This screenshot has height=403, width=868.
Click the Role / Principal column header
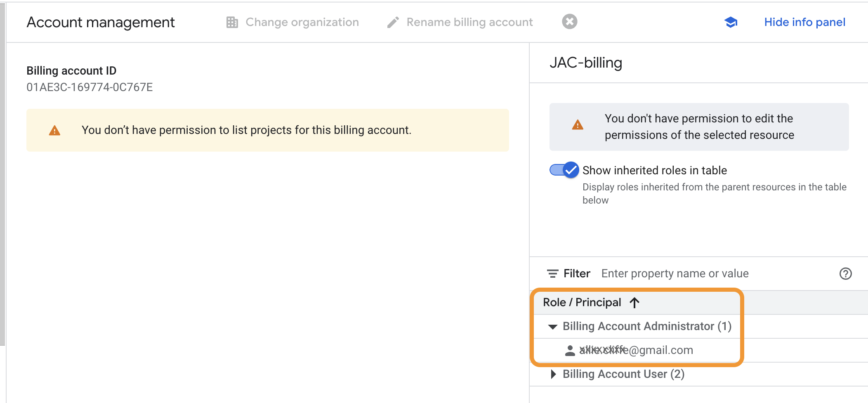pyautogui.click(x=582, y=302)
